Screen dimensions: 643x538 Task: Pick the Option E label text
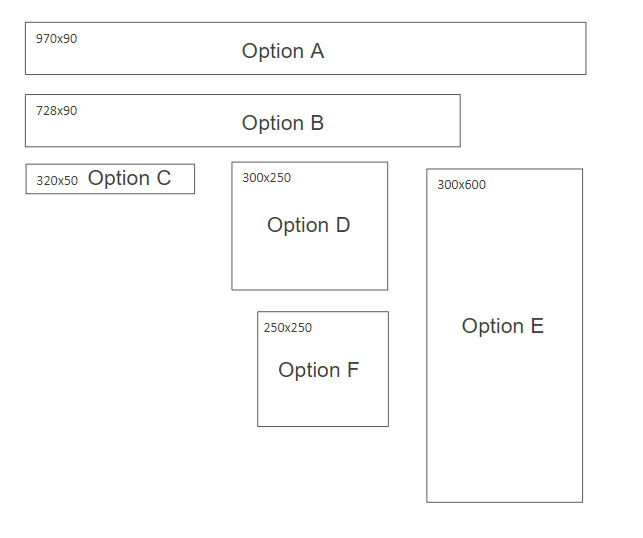click(x=503, y=326)
